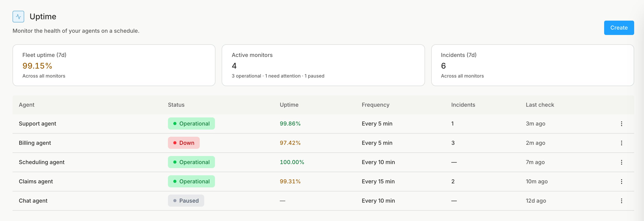Click the Uptime pulse icon

(x=18, y=17)
